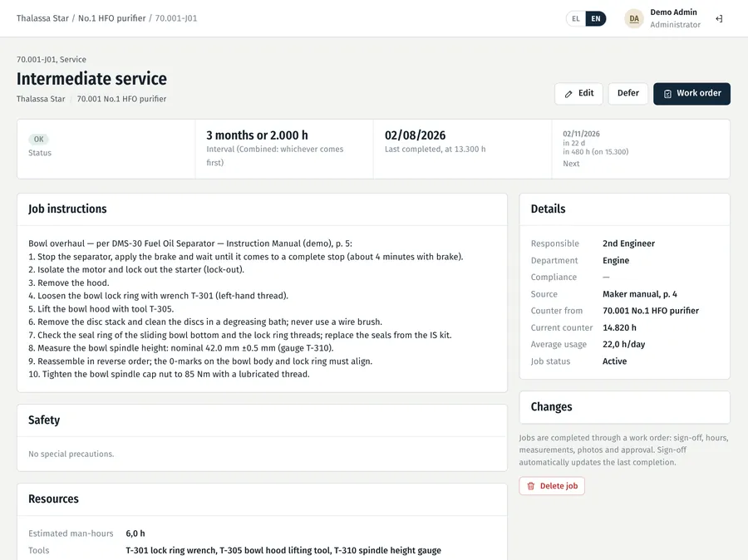Go to No.1 HFO purifier breadcrumb
This screenshot has width=748, height=560.
[111, 18]
